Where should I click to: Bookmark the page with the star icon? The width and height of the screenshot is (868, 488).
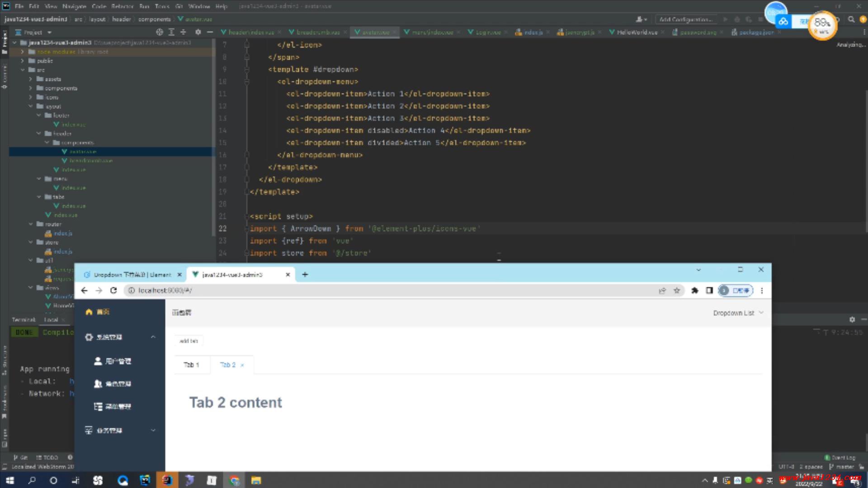tap(677, 291)
